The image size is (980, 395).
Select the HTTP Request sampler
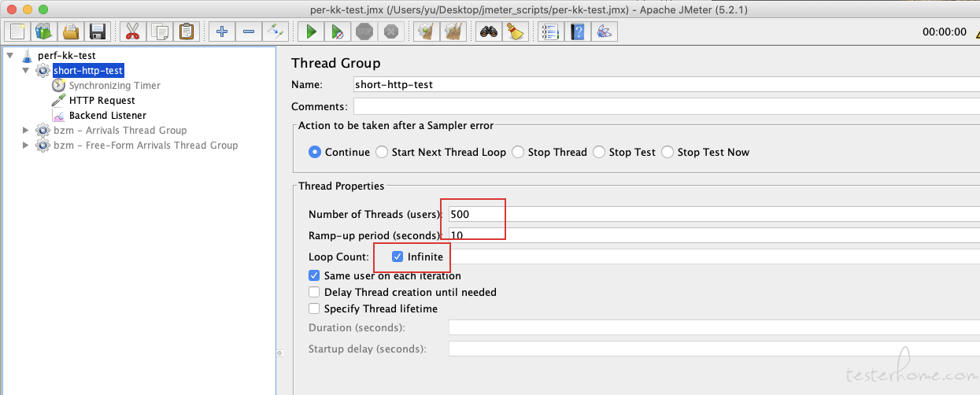pos(102,100)
